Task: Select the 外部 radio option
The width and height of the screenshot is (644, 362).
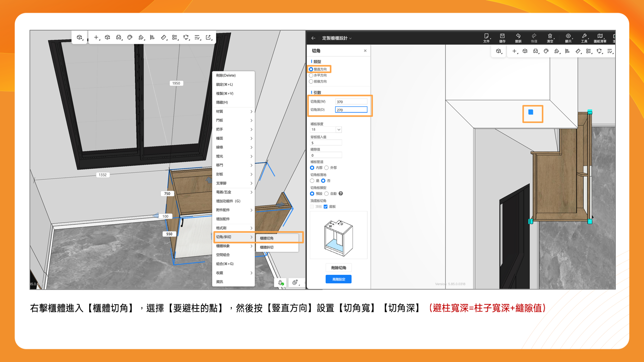Action: [x=326, y=168]
